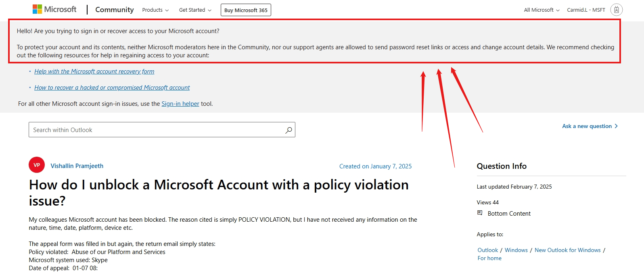Click the VP user avatar
Image resolution: width=644 pixels, height=273 pixels.
pyautogui.click(x=37, y=165)
